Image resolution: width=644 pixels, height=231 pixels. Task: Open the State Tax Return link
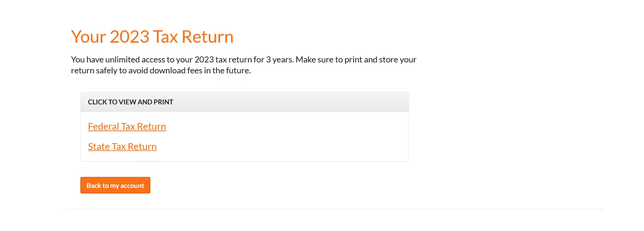point(122,147)
